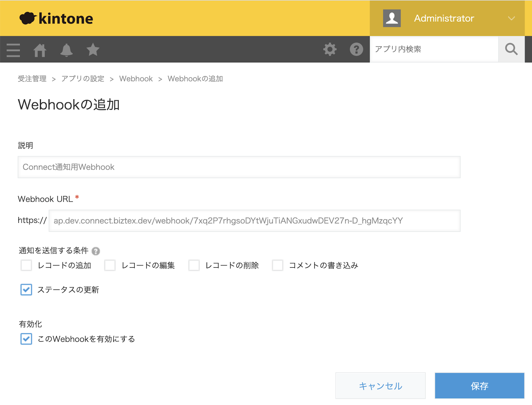Screen dimensions: 532x405
Task: Click the search magnifier button
Action: point(511,49)
